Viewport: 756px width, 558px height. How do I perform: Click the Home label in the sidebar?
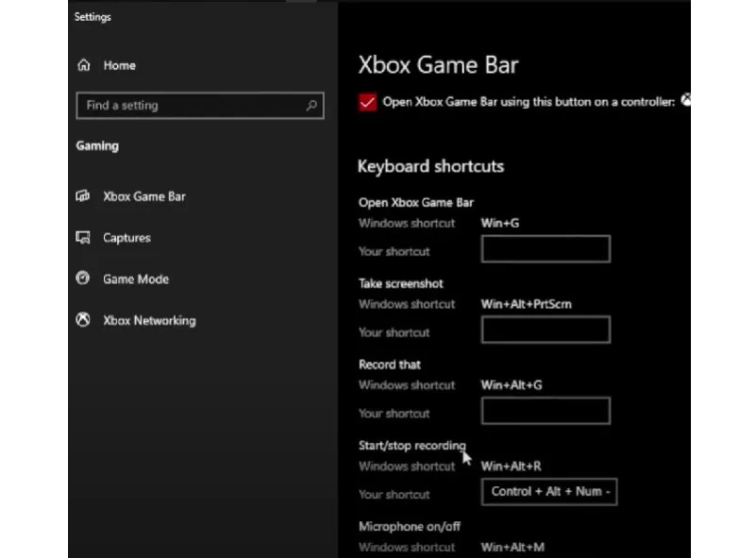coord(119,65)
